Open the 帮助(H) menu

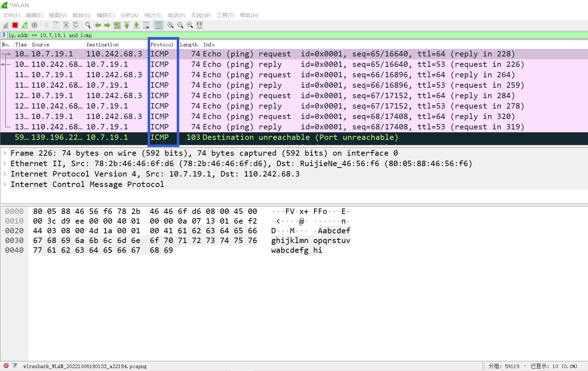point(249,15)
